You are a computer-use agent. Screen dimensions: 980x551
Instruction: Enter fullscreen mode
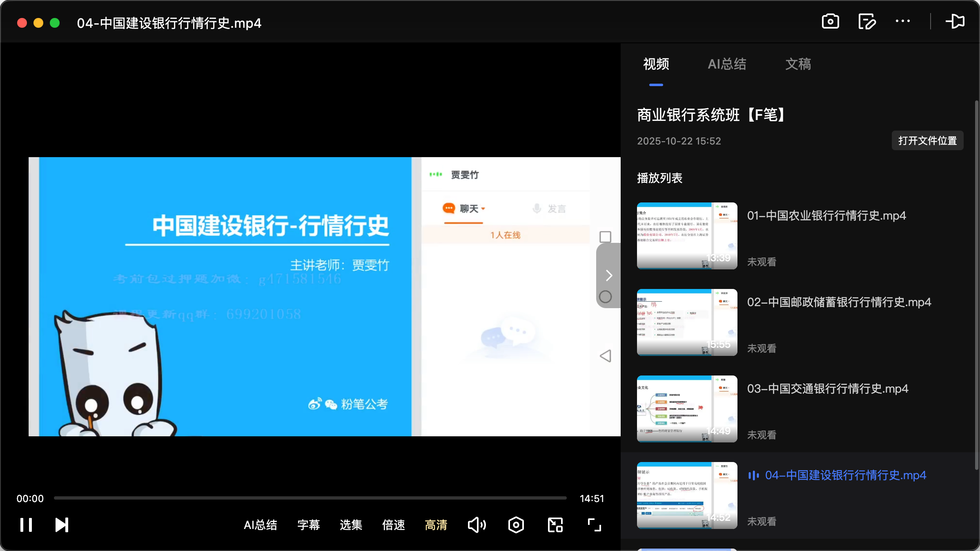click(593, 525)
